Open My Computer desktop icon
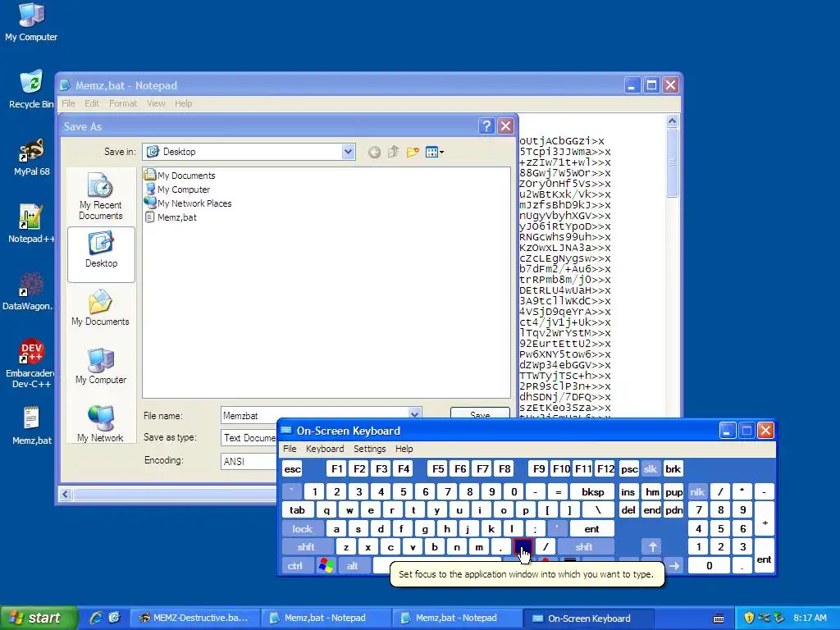 pyautogui.click(x=31, y=22)
